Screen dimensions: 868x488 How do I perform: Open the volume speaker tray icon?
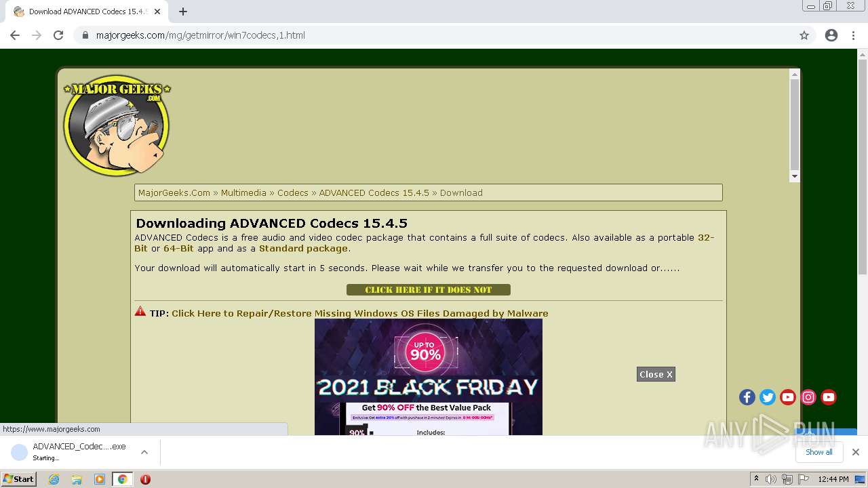tap(771, 479)
